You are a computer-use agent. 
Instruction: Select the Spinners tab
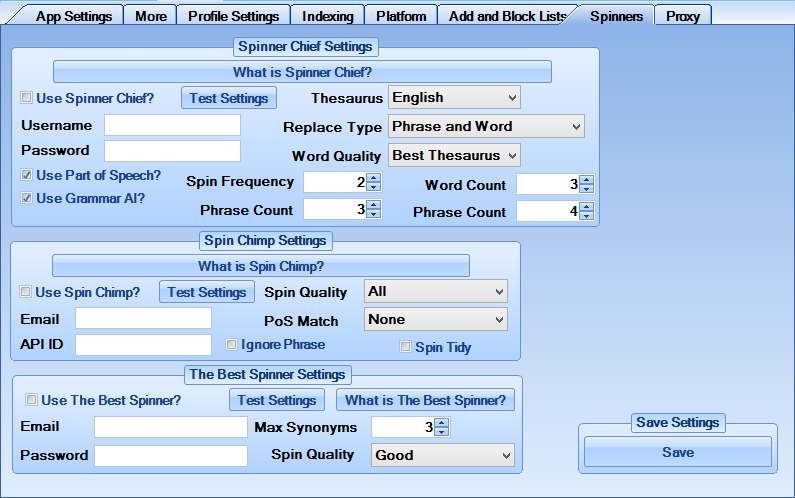pyautogui.click(x=616, y=16)
